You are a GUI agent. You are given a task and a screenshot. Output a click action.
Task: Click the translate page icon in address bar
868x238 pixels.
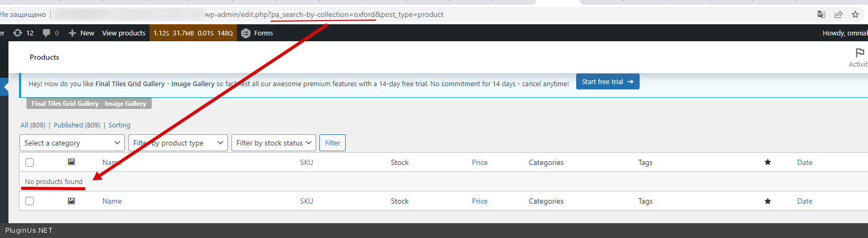821,14
